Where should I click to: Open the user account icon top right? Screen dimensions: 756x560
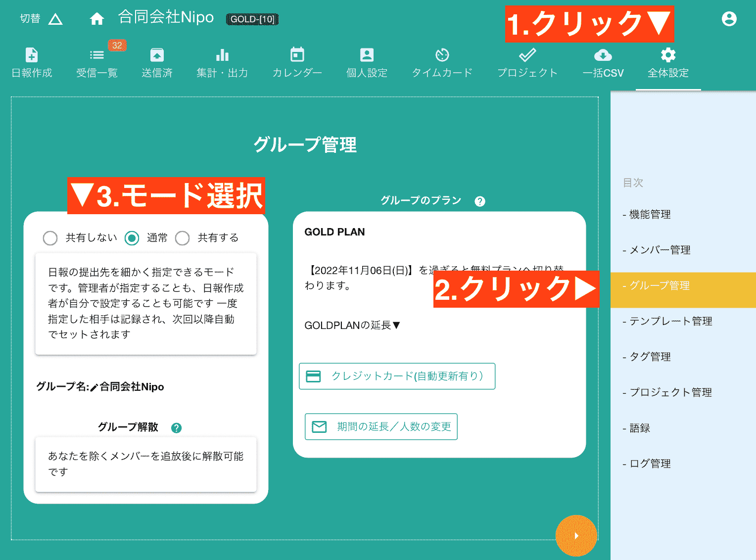click(730, 18)
